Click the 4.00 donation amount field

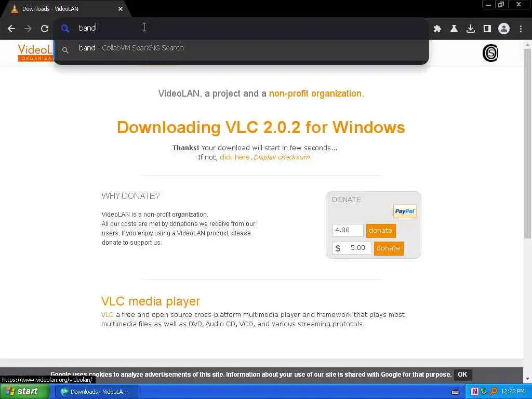click(348, 230)
